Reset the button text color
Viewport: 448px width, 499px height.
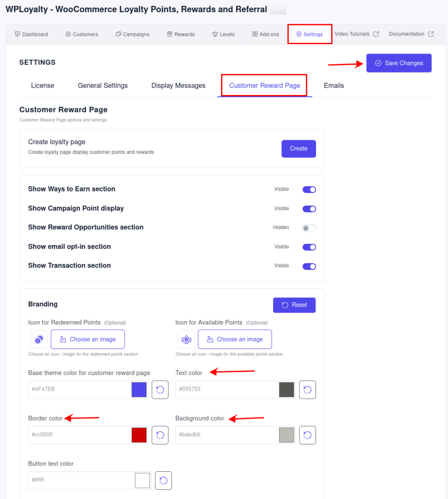click(164, 480)
